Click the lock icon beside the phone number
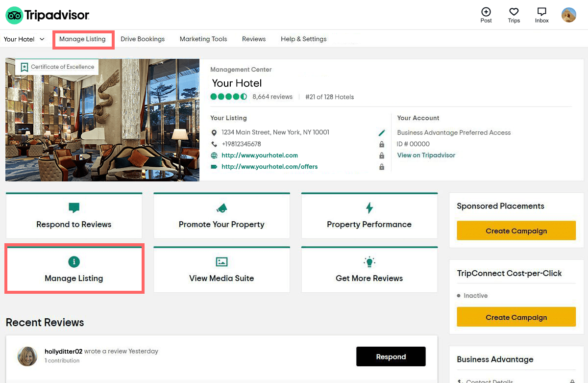This screenshot has width=588, height=383. 382,144
